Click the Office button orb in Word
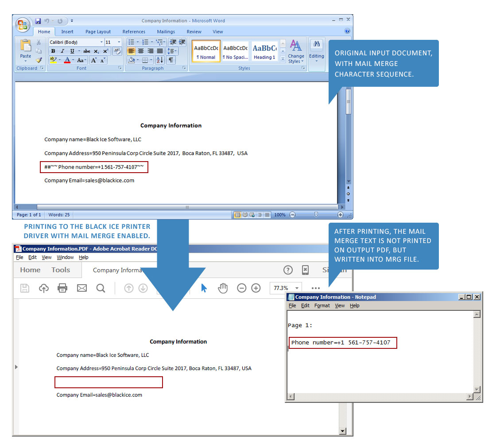This screenshot has width=496, height=448. [x=23, y=24]
